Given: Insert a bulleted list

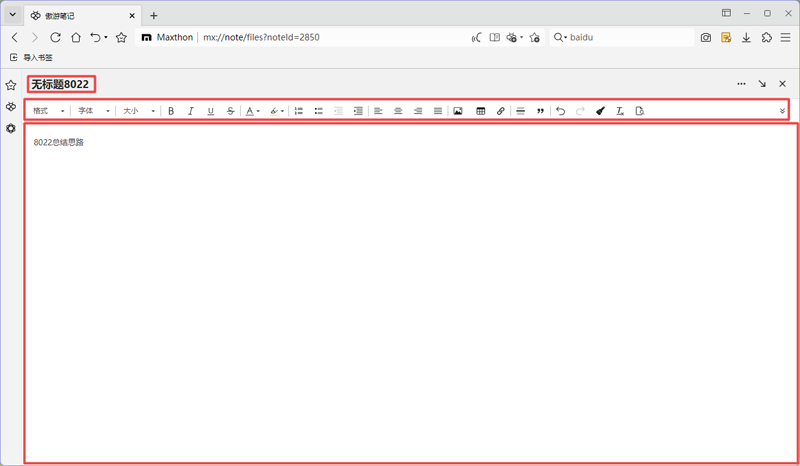Looking at the screenshot, I should coord(319,111).
